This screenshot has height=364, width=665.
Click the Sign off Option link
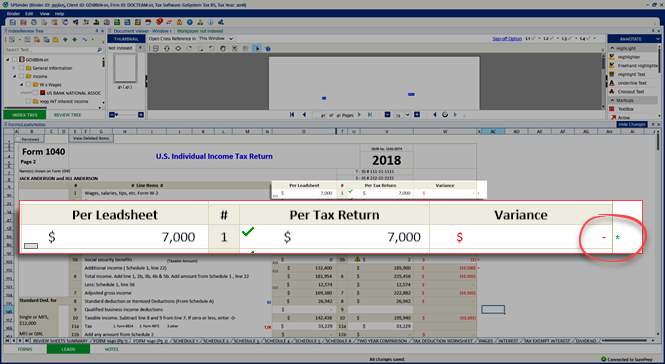(x=507, y=39)
